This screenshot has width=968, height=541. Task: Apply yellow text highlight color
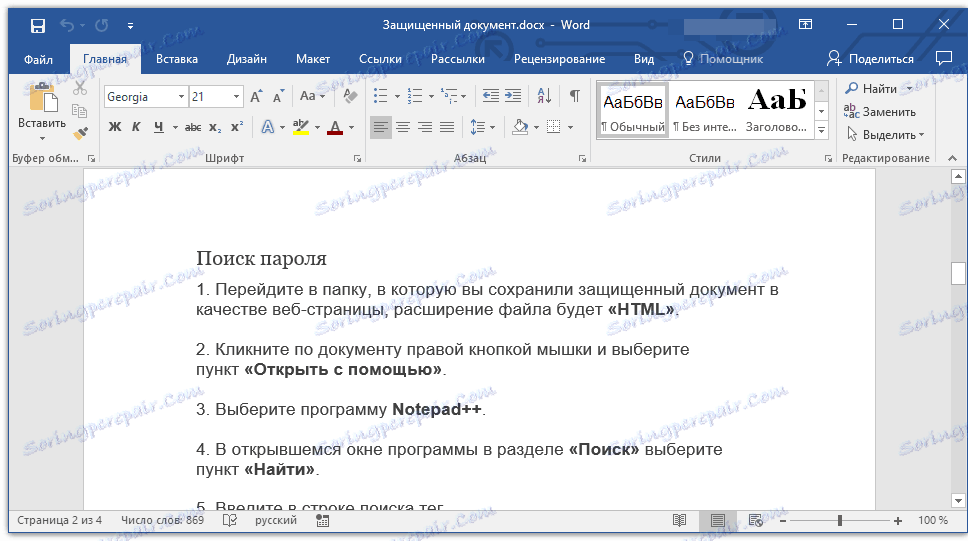pyautogui.click(x=301, y=127)
